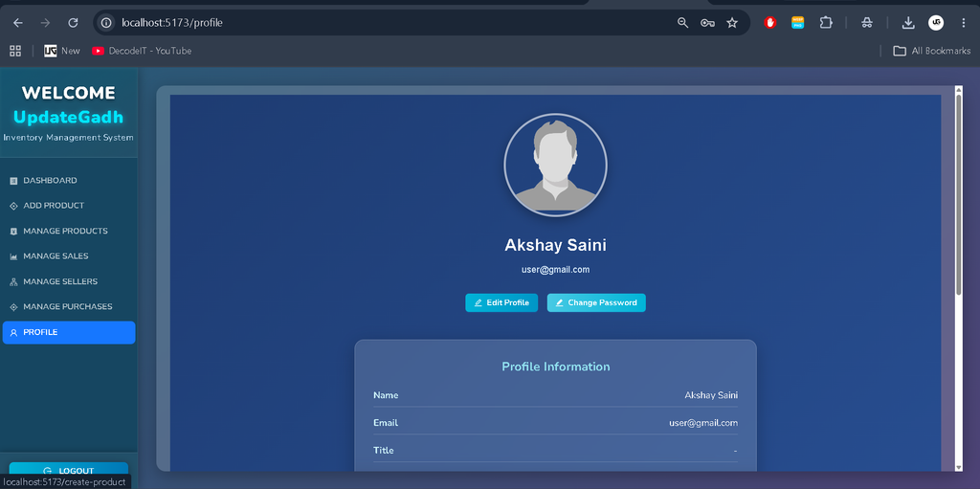Open ADD PRODUCT in the sidebar
The image size is (980, 489).
pos(69,206)
